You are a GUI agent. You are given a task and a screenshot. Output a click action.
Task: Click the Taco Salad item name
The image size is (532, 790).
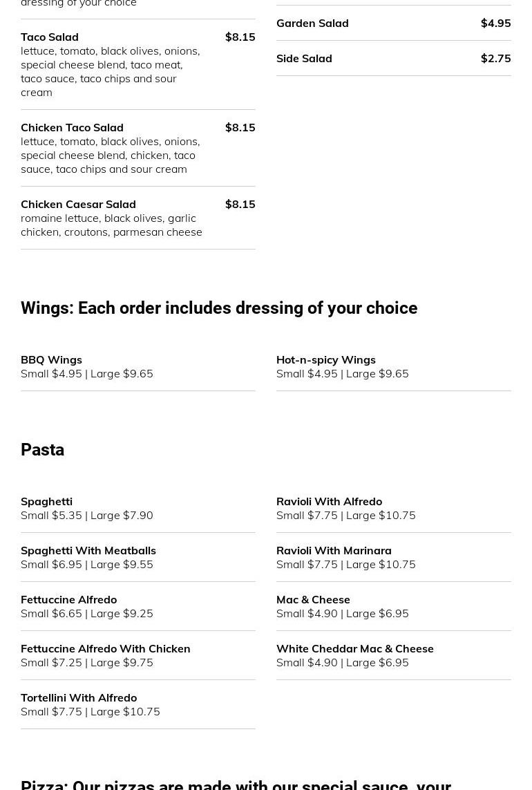pos(50,37)
